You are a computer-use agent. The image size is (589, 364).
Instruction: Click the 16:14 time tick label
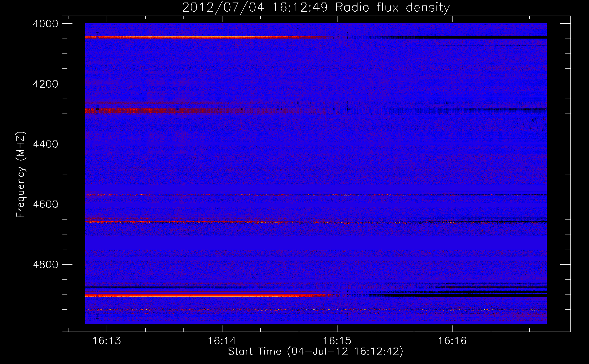click(x=222, y=341)
